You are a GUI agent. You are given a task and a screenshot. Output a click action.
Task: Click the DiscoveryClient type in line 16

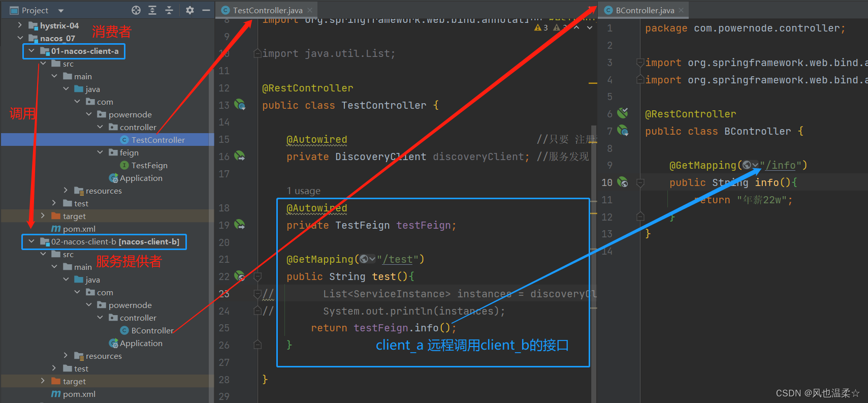pos(381,157)
